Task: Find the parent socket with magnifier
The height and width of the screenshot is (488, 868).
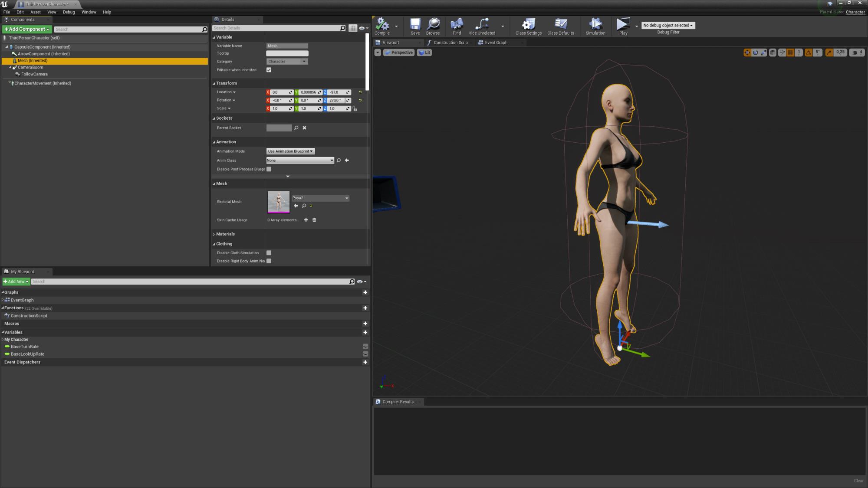Action: coord(296,128)
